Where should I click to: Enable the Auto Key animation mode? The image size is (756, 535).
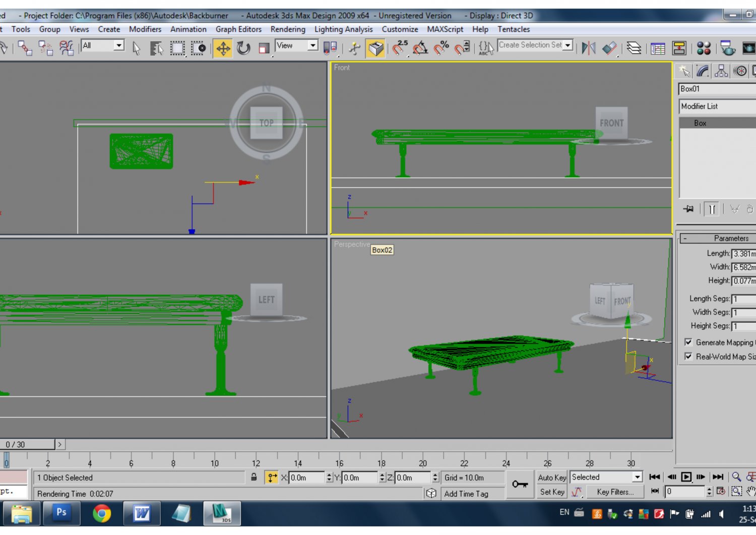click(552, 478)
